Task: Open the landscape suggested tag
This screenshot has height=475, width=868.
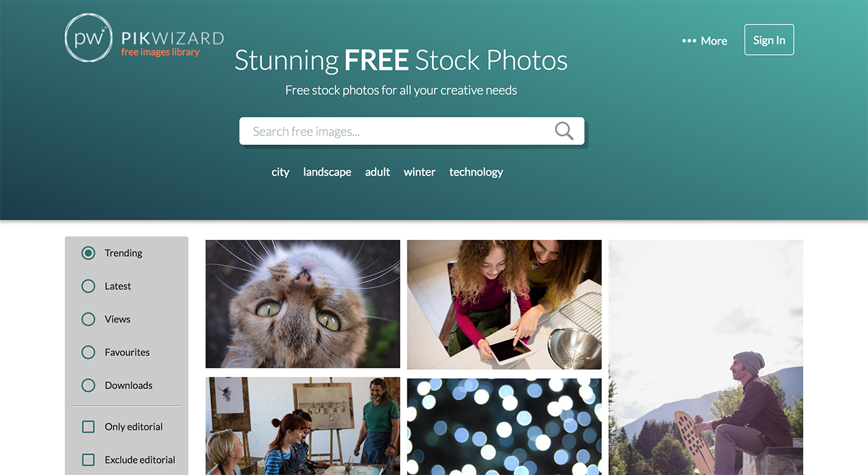Action: coord(327,172)
